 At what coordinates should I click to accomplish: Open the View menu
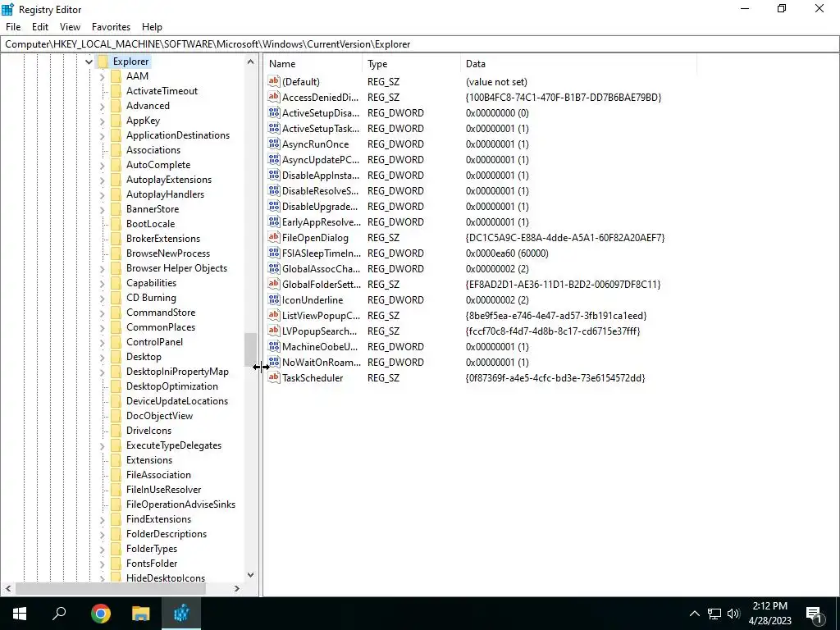[x=70, y=27]
